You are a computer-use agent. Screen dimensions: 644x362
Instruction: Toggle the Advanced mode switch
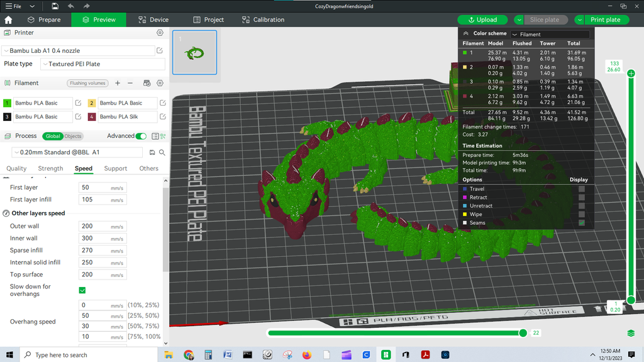pos(141,136)
